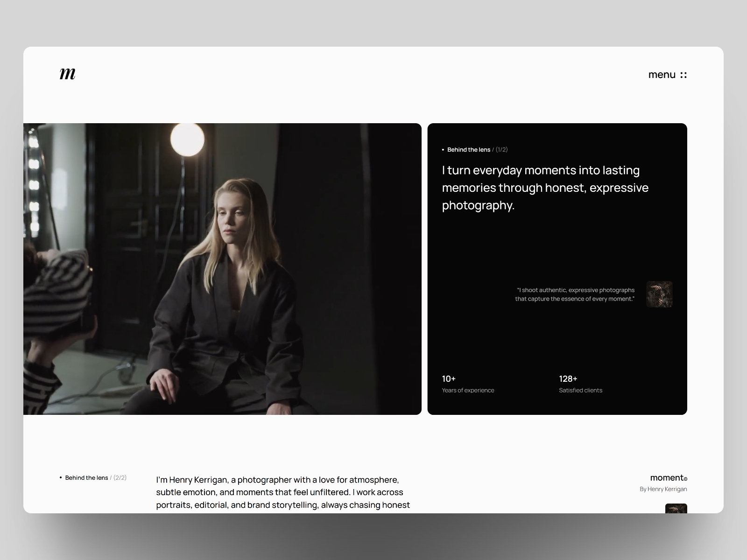The image size is (747, 560).
Task: Open the small hands photo thumbnail near the quote
Action: pos(659,294)
